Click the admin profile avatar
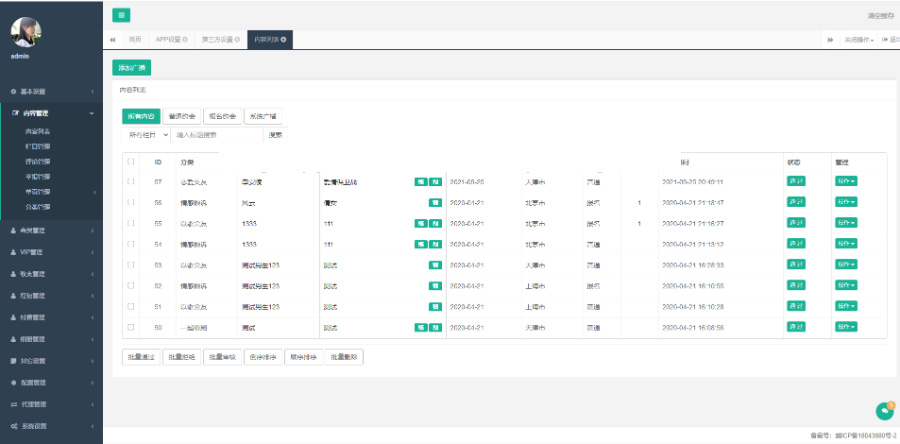 26,32
